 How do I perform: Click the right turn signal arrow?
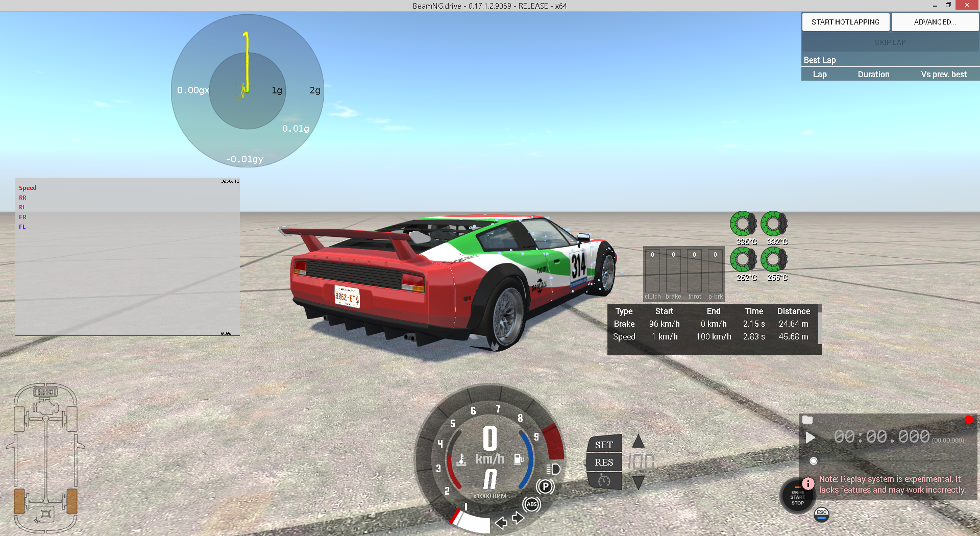point(518,518)
